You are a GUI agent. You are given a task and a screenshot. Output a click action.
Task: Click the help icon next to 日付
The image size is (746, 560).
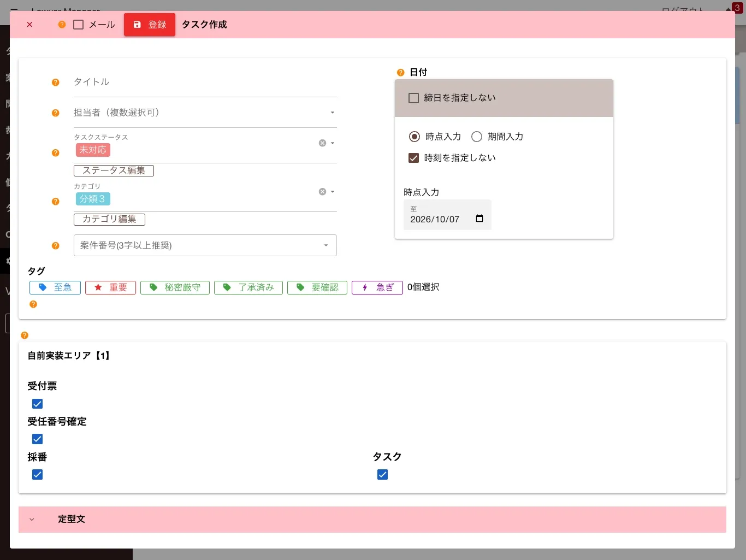[400, 73]
